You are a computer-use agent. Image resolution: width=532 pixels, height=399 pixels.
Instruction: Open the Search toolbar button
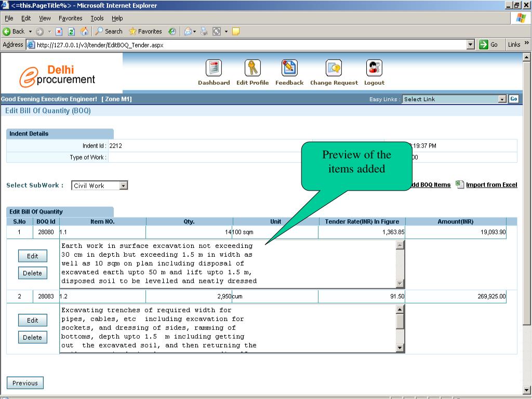click(109, 31)
